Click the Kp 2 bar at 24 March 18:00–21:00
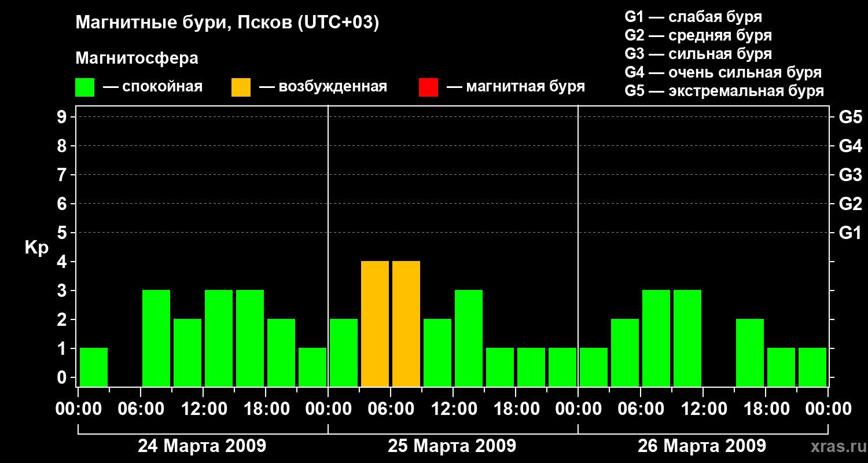 tap(281, 353)
